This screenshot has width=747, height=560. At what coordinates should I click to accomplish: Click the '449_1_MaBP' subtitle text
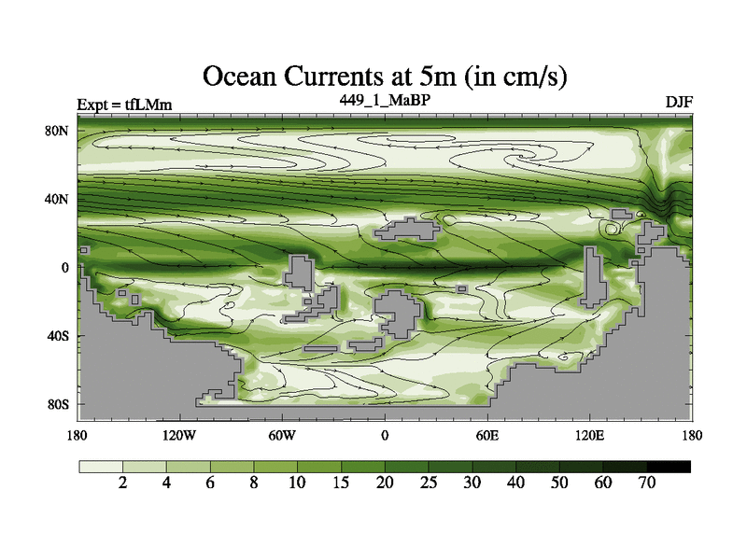coord(385,99)
